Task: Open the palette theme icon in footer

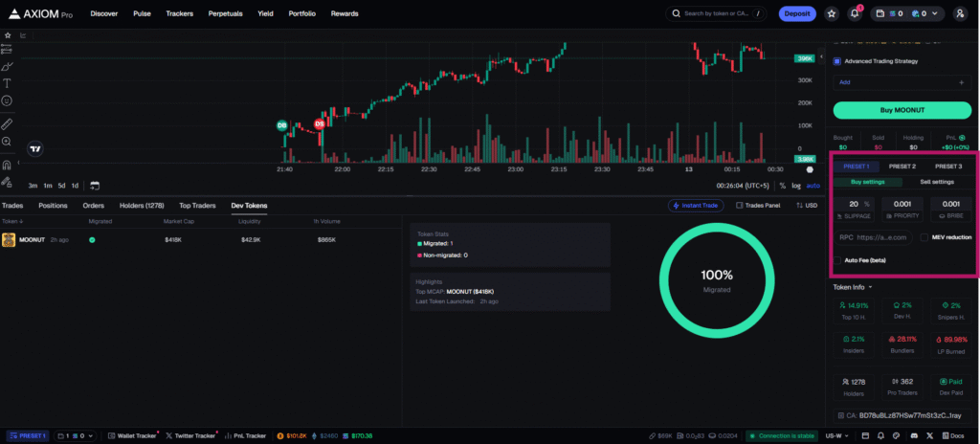Action: tap(896, 435)
